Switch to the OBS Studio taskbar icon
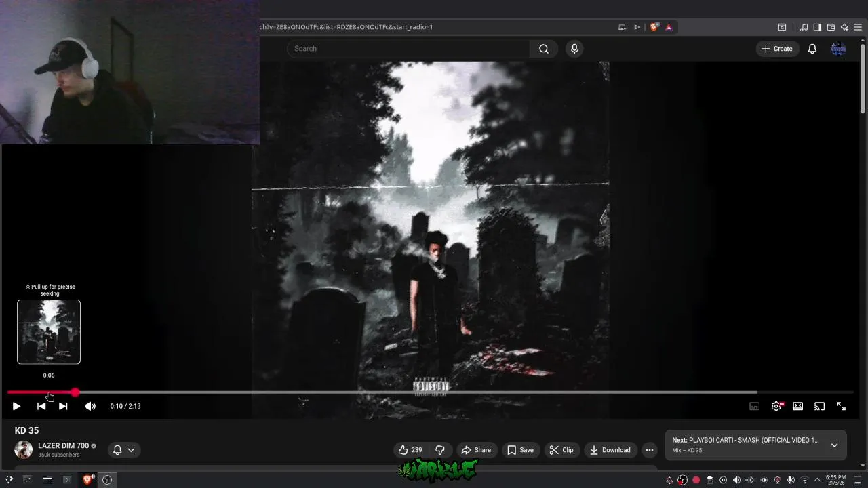868x488 pixels. coord(107,480)
